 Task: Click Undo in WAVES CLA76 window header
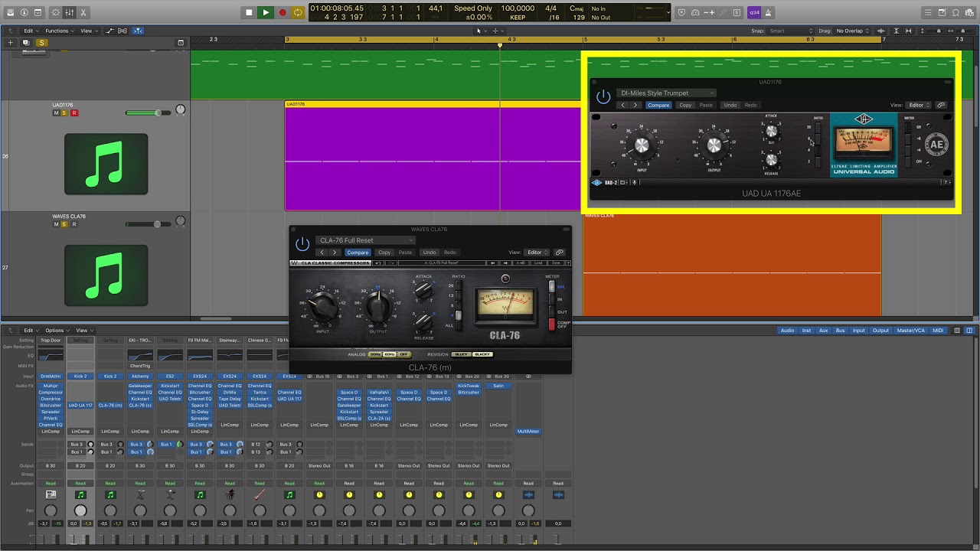point(430,252)
